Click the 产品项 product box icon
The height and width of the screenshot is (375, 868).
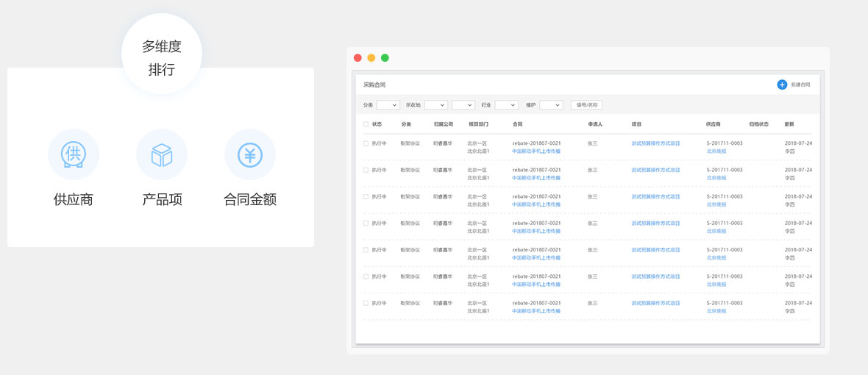162,154
